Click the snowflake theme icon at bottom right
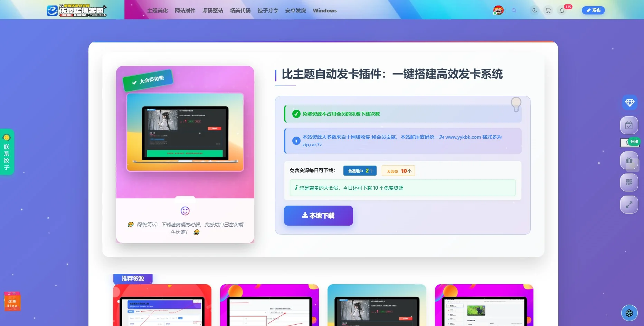644x326 pixels. pos(629,313)
